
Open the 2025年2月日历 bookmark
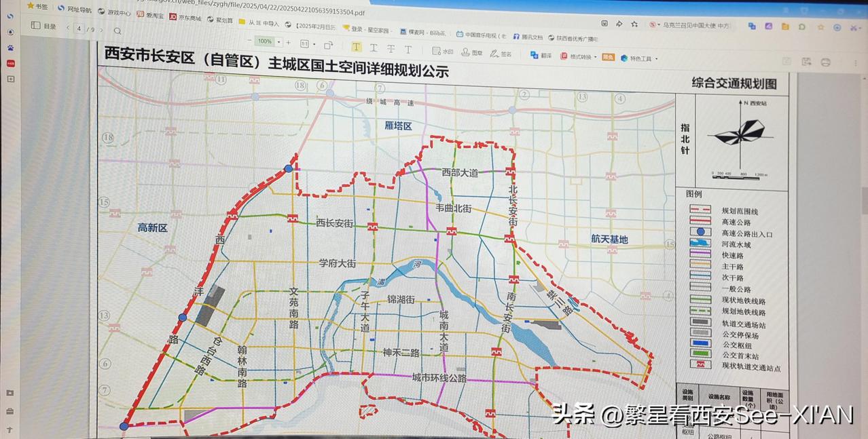click(x=310, y=26)
